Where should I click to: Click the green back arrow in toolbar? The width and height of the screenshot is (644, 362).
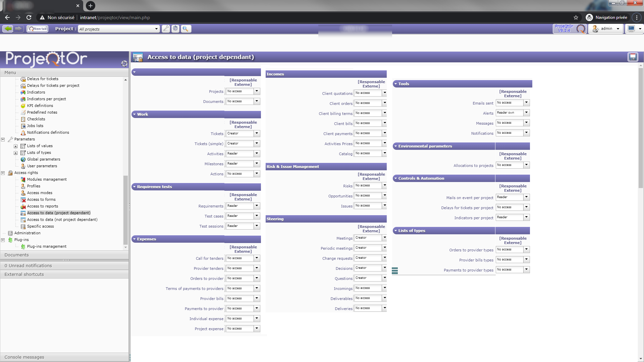click(x=8, y=29)
